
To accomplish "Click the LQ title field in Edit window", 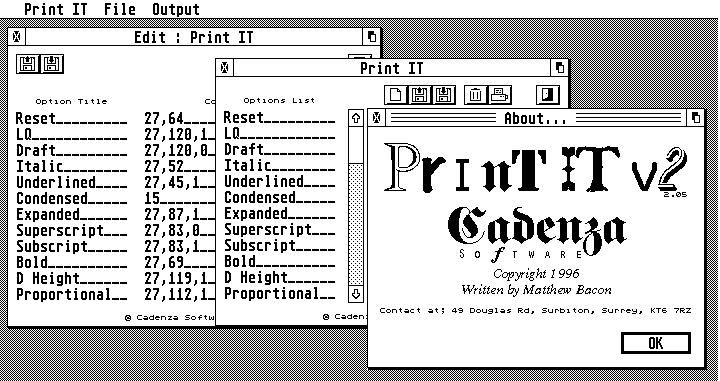I will coord(72,134).
